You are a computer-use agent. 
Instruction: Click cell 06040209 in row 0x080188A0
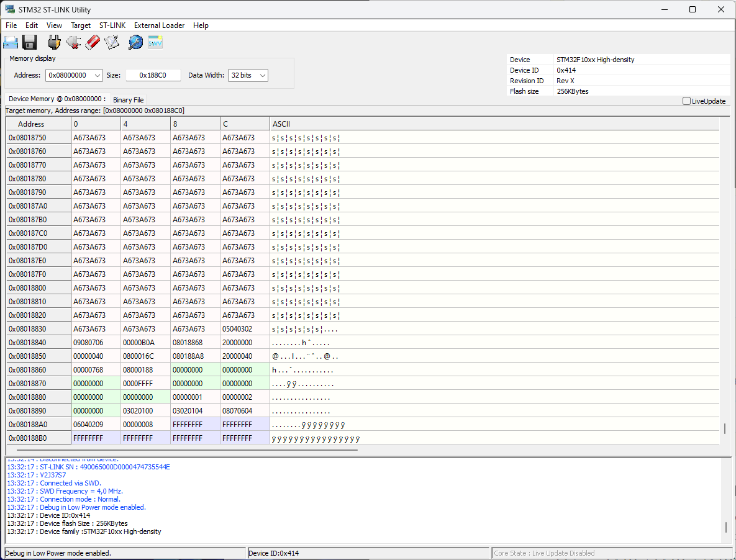click(x=96, y=424)
